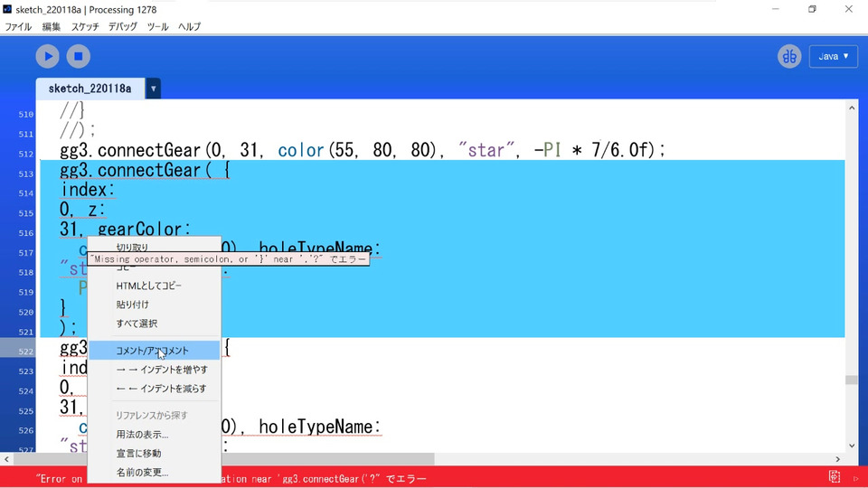Stop the running sketch

(x=79, y=56)
